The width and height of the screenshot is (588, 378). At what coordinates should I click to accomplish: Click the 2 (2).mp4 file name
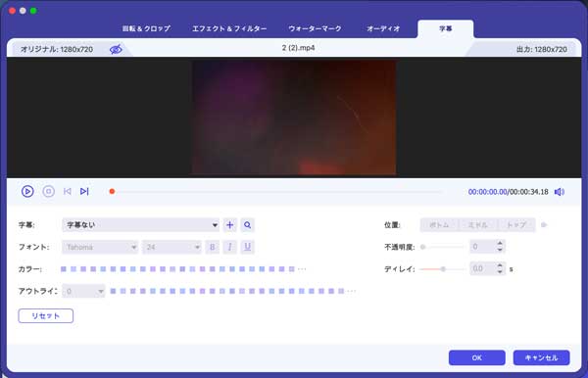click(299, 48)
